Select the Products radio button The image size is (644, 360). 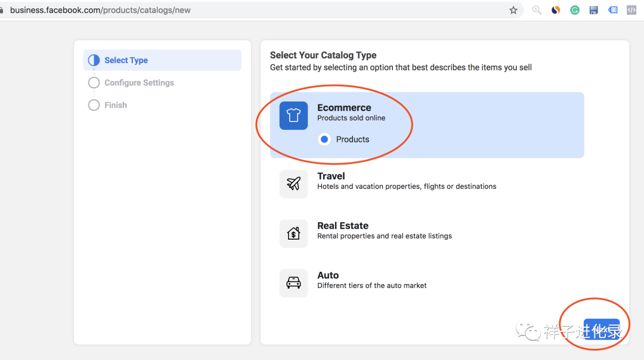point(324,139)
